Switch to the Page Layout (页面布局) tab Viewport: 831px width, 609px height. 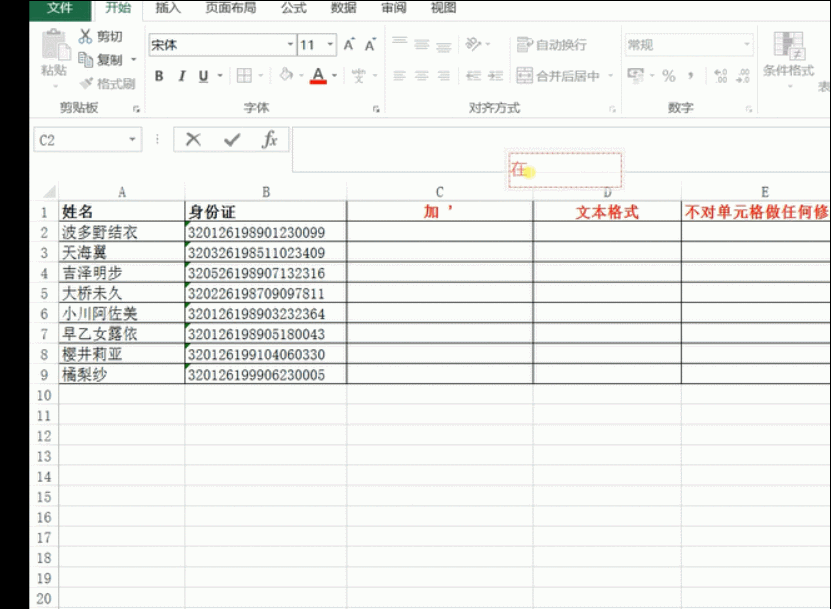231,8
